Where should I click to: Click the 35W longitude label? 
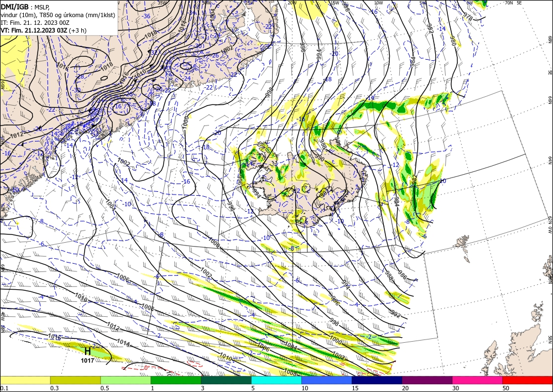click(162, 3)
